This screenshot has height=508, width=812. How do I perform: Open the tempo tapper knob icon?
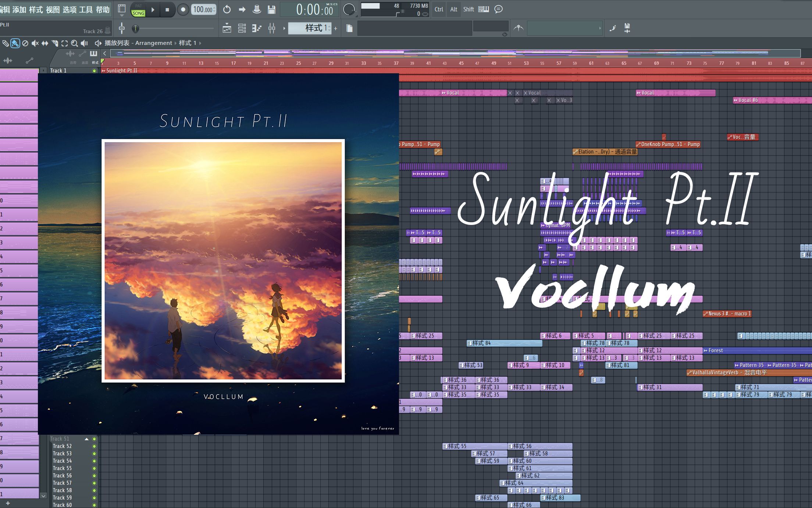257,10
